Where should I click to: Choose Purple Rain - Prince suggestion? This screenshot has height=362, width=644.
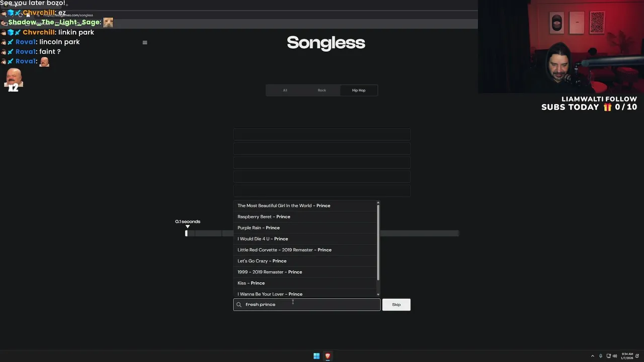(x=259, y=228)
